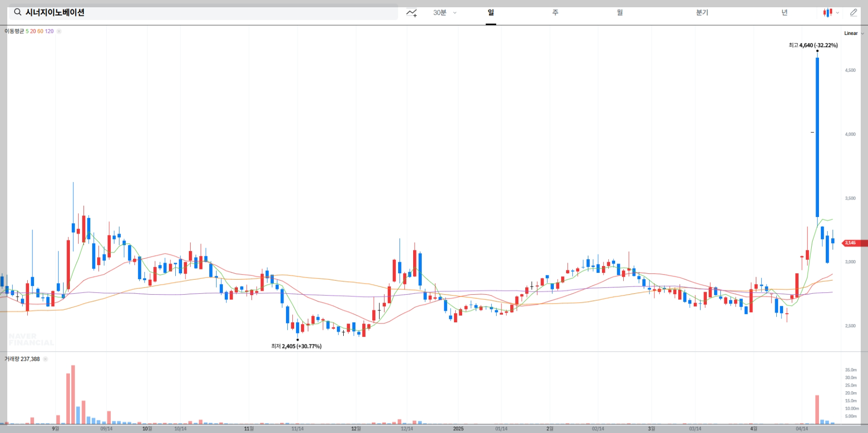Click the 최고 4,640 (-32.22%) high label
Viewport: 868px width, 433px height.
coord(813,45)
